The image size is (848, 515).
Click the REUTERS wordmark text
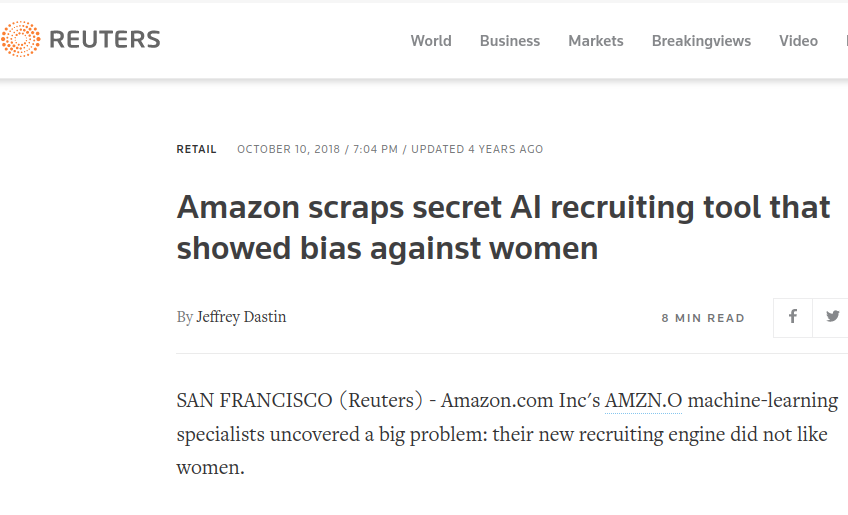point(104,40)
